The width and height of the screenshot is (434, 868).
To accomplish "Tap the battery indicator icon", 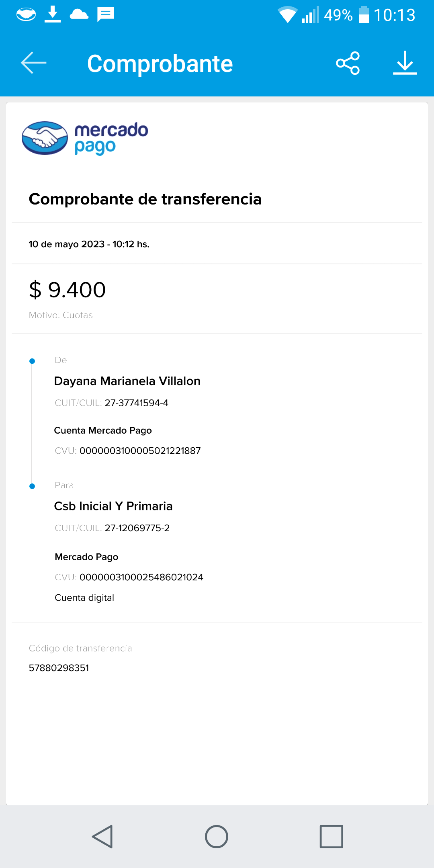I will pyautogui.click(x=364, y=15).
